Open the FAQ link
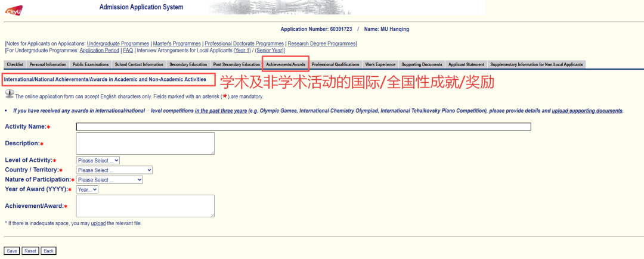This screenshot has height=259, width=644. [128, 51]
